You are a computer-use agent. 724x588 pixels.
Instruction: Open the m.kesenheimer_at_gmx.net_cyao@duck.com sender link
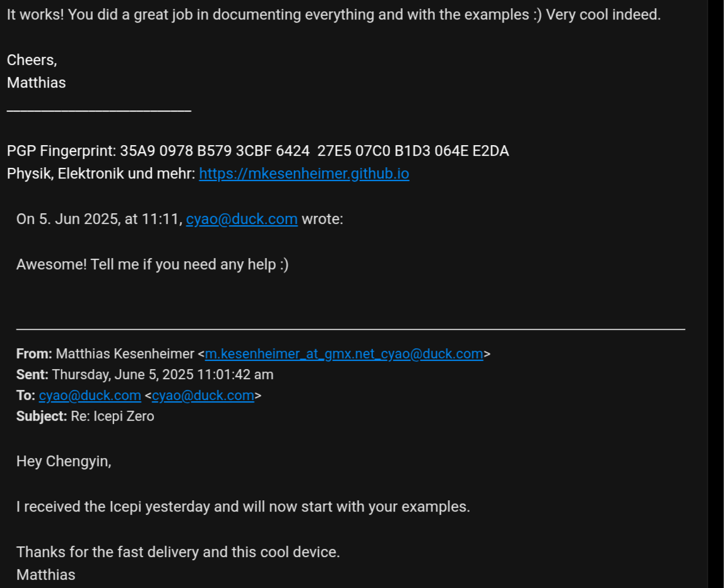pyautogui.click(x=344, y=353)
